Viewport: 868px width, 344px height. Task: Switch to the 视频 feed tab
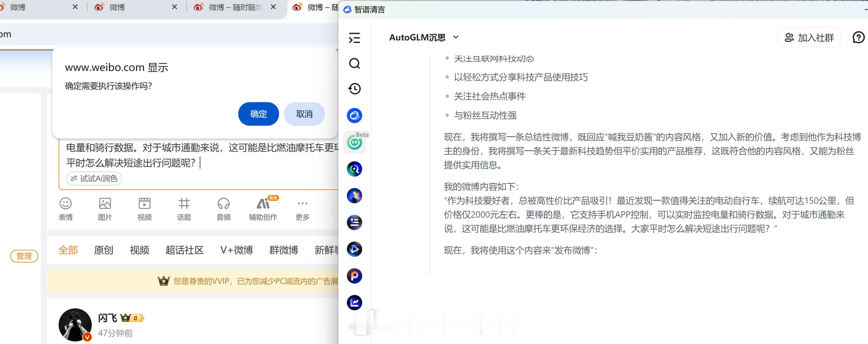139,250
